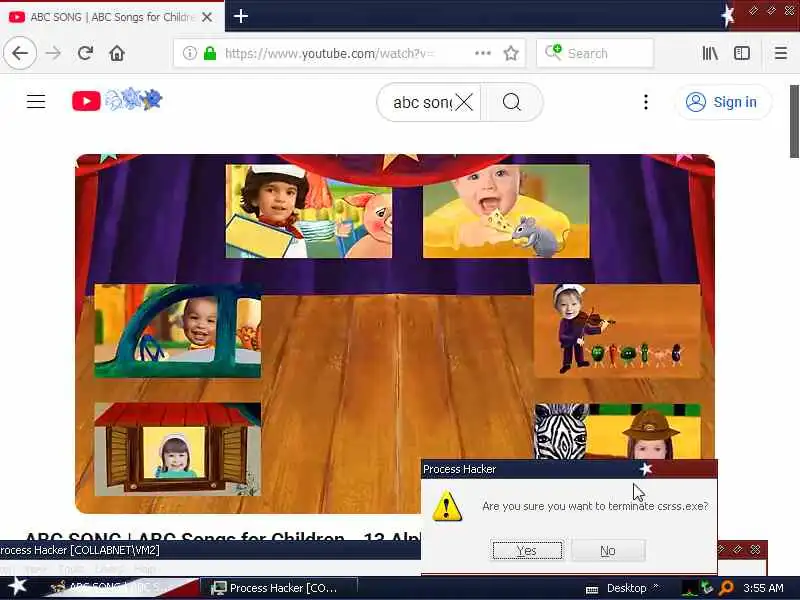Click the 3:55 AM clock
Screen dimensions: 800x600
(763, 588)
